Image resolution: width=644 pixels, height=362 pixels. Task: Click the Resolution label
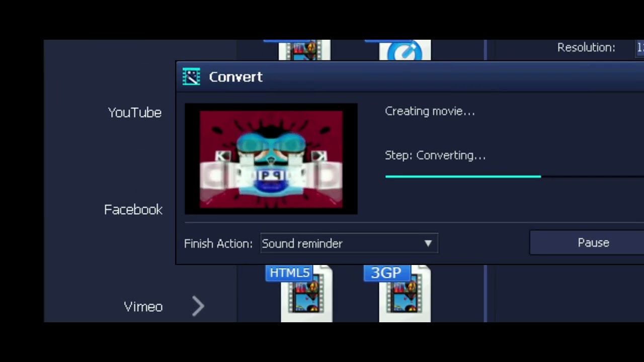coord(586,48)
